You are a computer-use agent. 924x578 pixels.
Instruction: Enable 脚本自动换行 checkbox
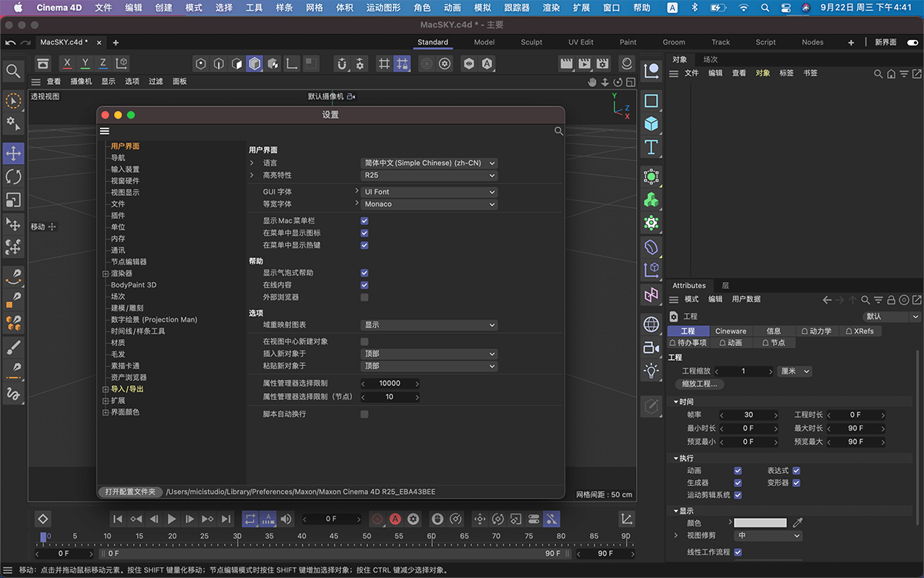(x=364, y=415)
